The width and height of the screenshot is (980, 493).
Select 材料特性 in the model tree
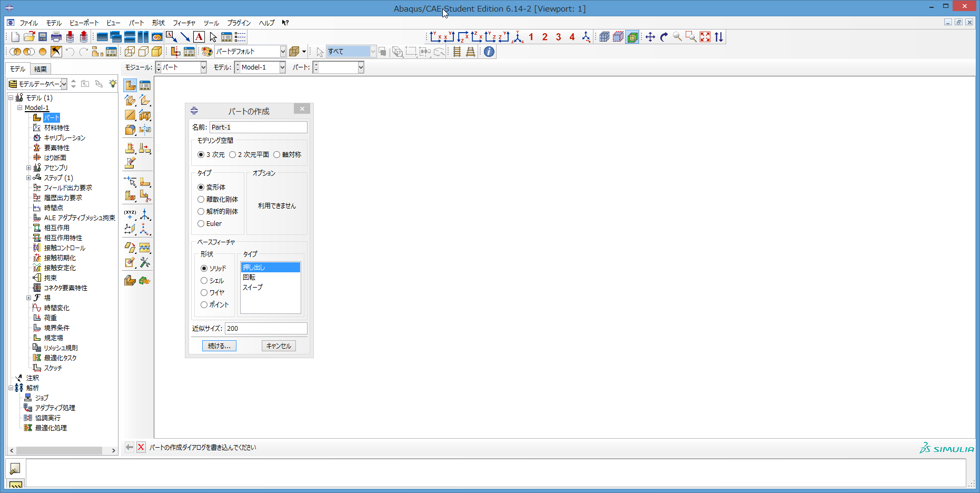[x=57, y=127]
